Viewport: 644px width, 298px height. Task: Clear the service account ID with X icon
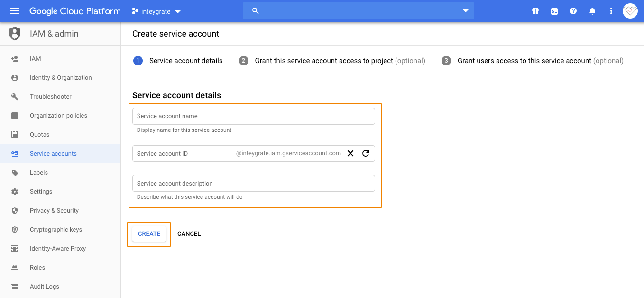(x=350, y=153)
